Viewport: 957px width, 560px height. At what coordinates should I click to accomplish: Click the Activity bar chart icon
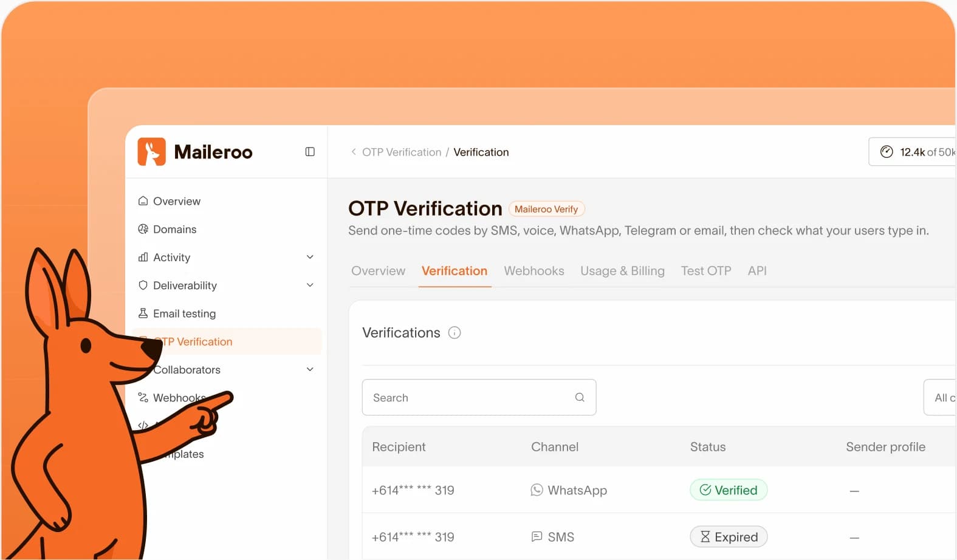tap(143, 257)
